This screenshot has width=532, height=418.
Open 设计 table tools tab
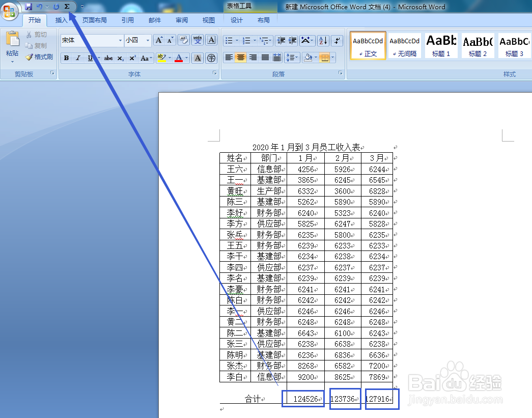click(237, 20)
